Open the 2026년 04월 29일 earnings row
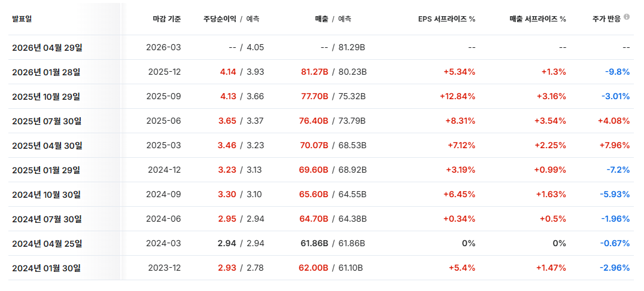 (x=47, y=47)
